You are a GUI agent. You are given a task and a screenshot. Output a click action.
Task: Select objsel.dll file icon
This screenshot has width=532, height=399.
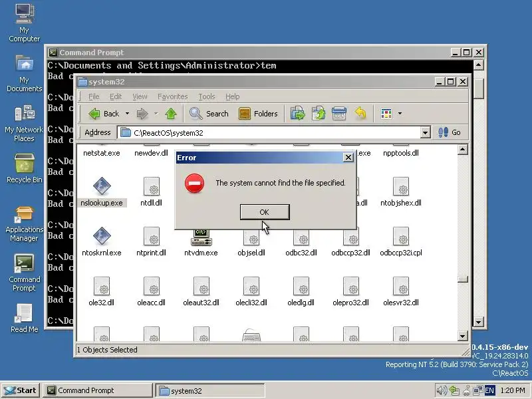251,237
